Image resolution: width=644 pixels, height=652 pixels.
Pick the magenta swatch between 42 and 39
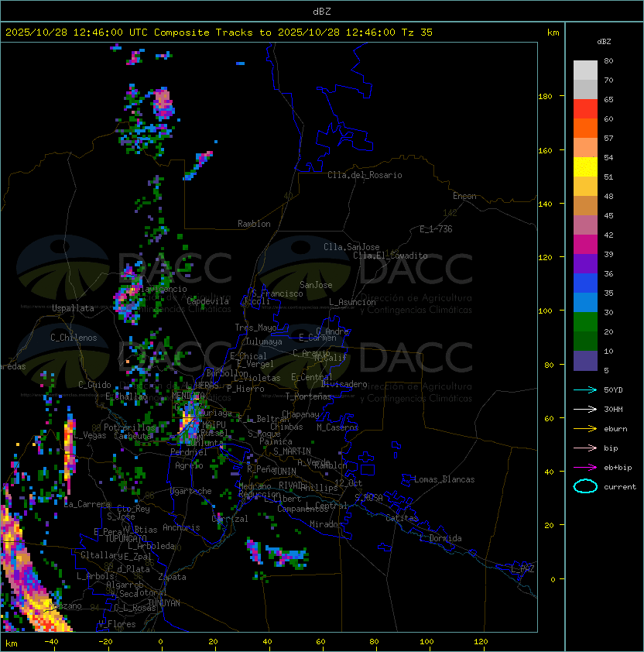585,245
